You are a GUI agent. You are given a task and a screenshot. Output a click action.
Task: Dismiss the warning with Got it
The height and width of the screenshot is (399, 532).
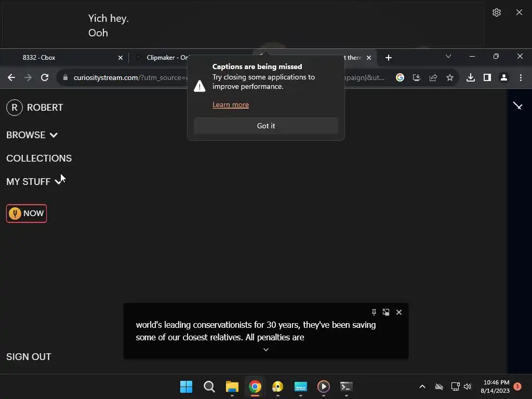click(266, 126)
